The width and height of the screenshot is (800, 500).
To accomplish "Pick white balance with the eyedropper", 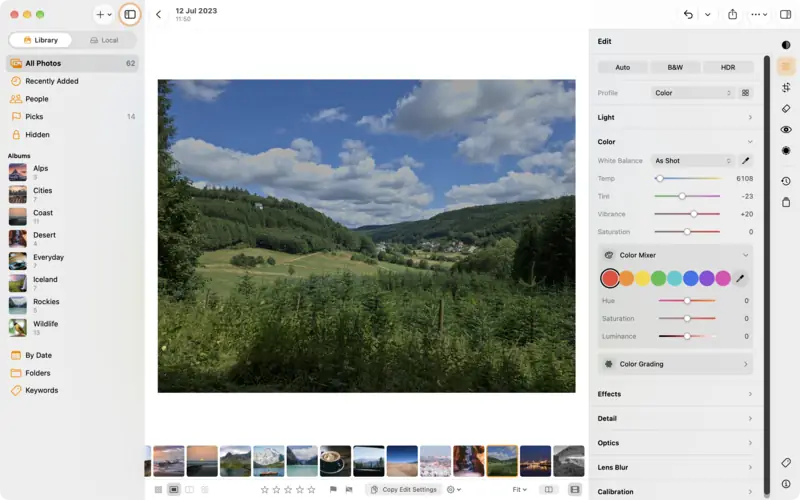I will (745, 161).
